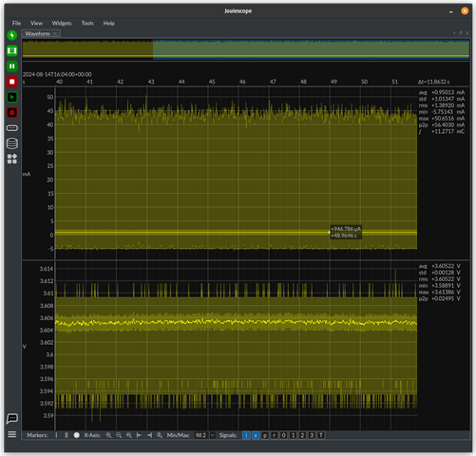Open the memory database stack icon
Screen dimensions: 476x456
click(x=12, y=143)
